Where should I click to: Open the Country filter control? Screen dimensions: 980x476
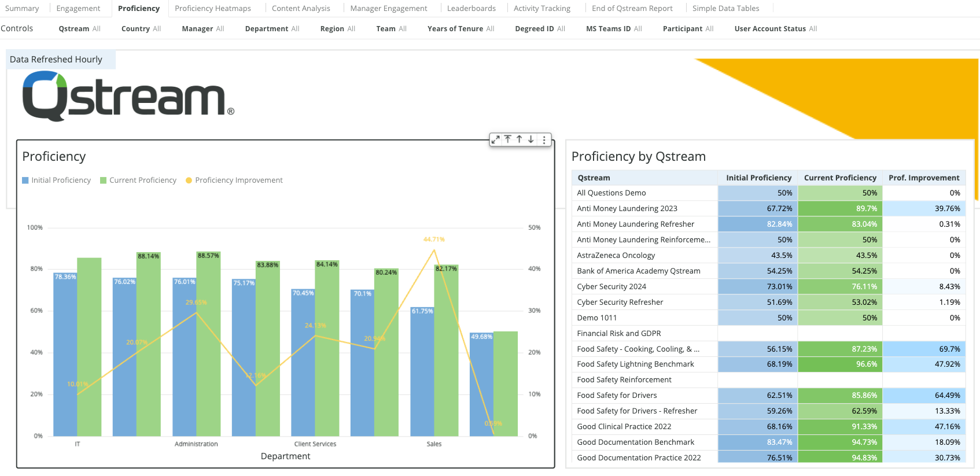coord(141,29)
